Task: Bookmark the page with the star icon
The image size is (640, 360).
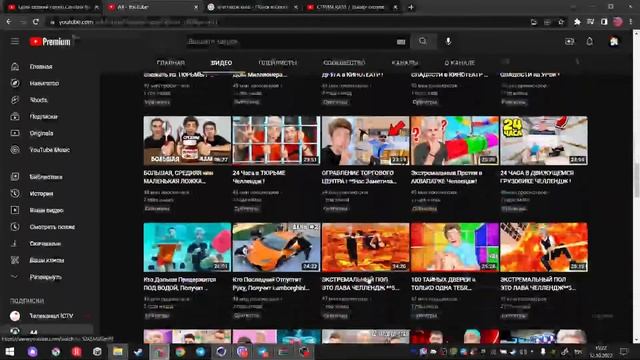Action: (x=561, y=22)
